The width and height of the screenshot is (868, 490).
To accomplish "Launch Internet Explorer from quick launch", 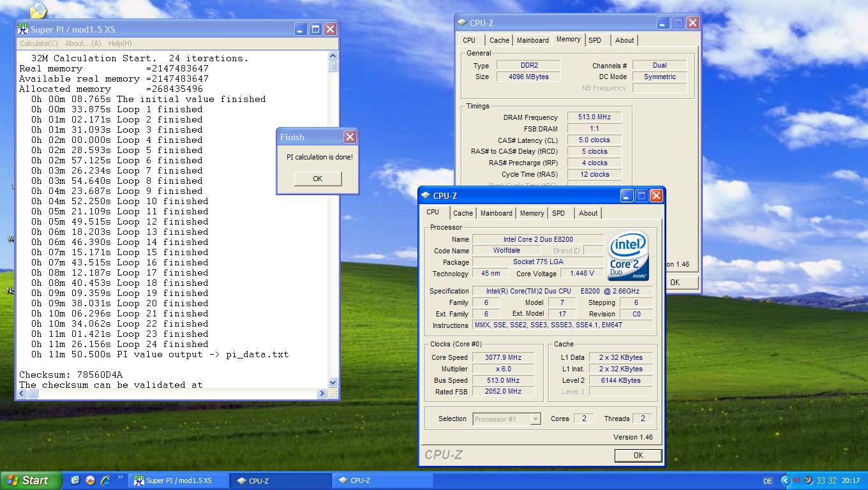I will [105, 480].
